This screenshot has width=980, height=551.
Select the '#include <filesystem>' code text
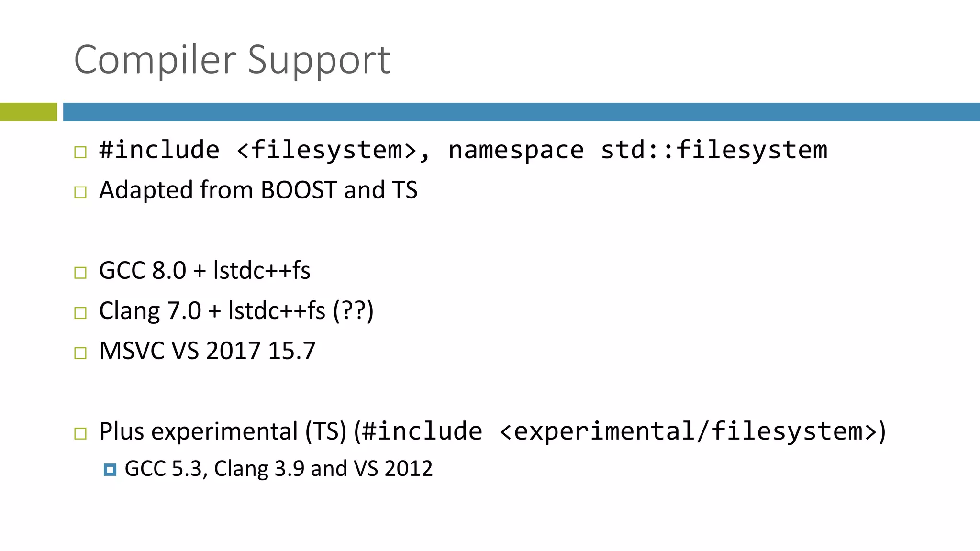pyautogui.click(x=258, y=150)
